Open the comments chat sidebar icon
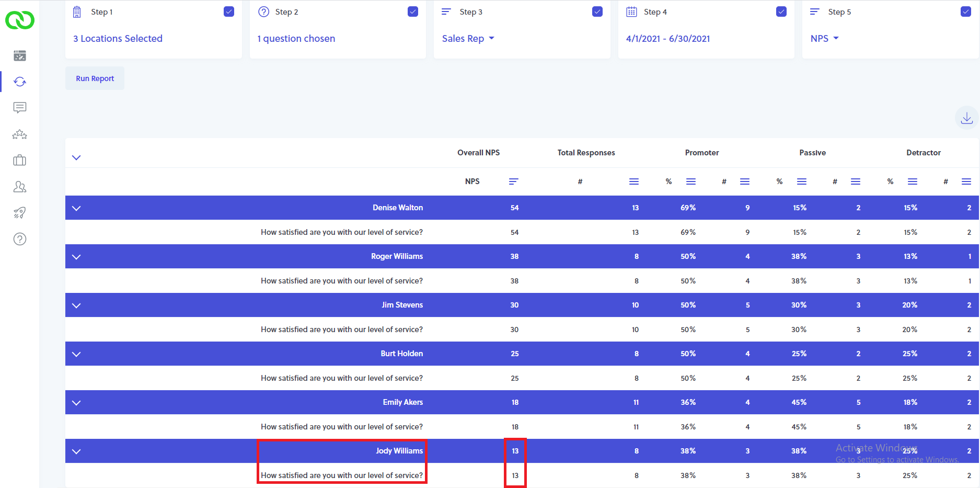980x488 pixels. [x=20, y=108]
